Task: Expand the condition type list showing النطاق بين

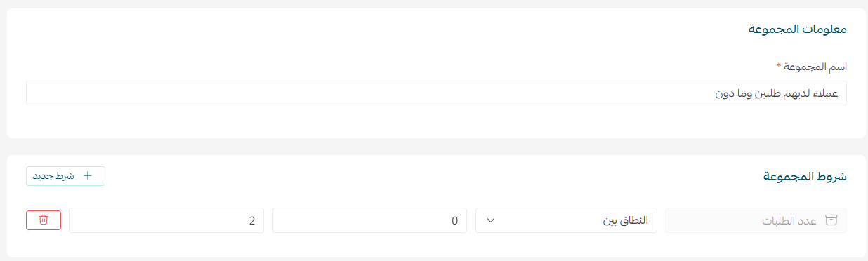Action: pyautogui.click(x=566, y=220)
